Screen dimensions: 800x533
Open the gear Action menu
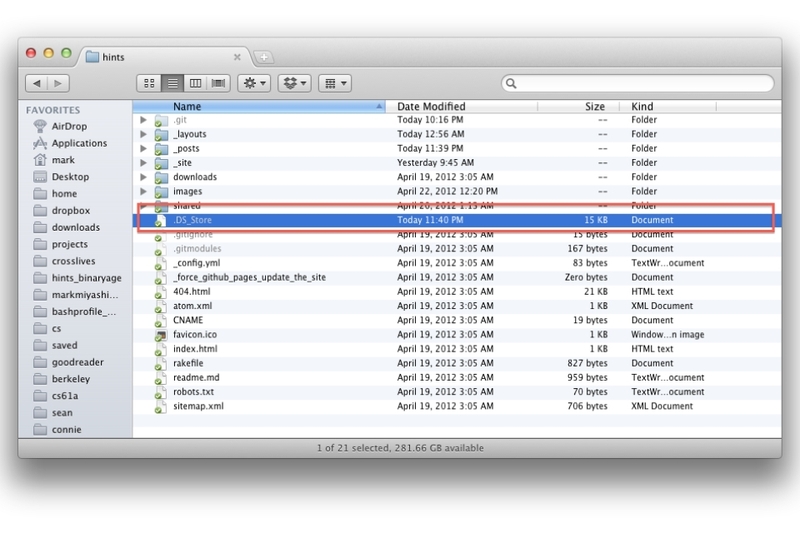tap(254, 83)
